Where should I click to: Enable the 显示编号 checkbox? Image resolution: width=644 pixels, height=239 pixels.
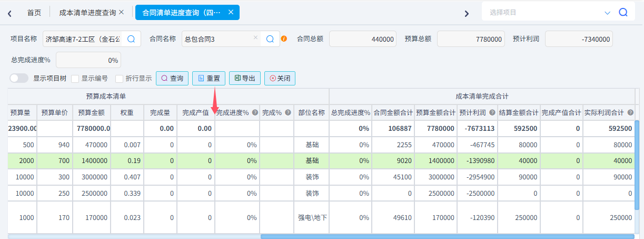pos(75,79)
